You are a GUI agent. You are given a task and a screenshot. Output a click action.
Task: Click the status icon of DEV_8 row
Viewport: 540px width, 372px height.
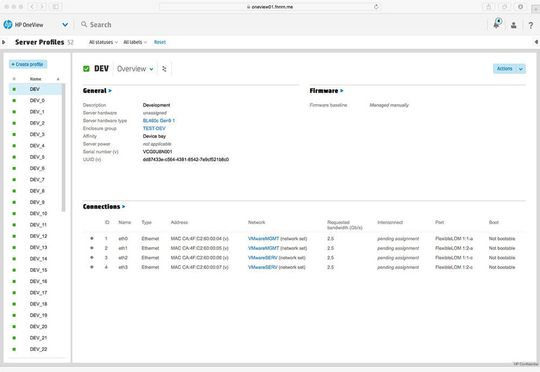tap(14, 191)
